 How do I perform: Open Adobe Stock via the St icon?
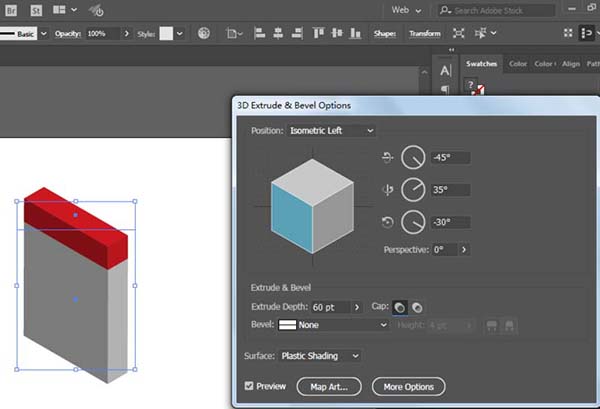(34, 10)
